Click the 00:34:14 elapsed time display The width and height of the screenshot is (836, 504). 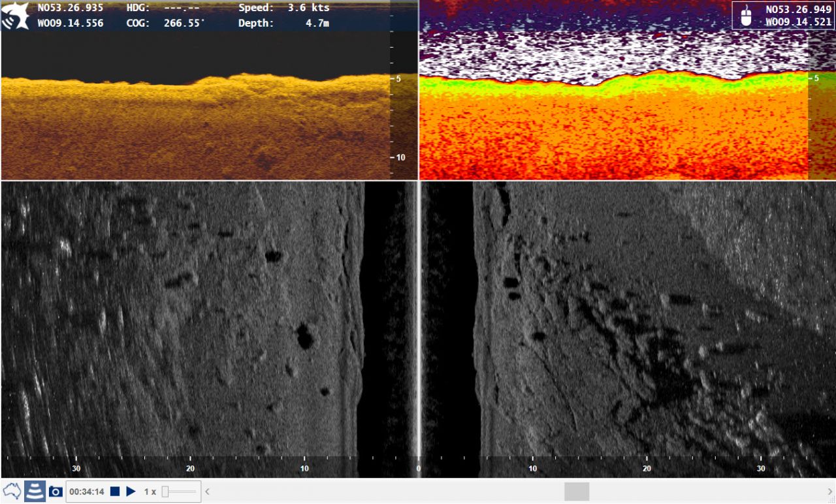(x=87, y=491)
